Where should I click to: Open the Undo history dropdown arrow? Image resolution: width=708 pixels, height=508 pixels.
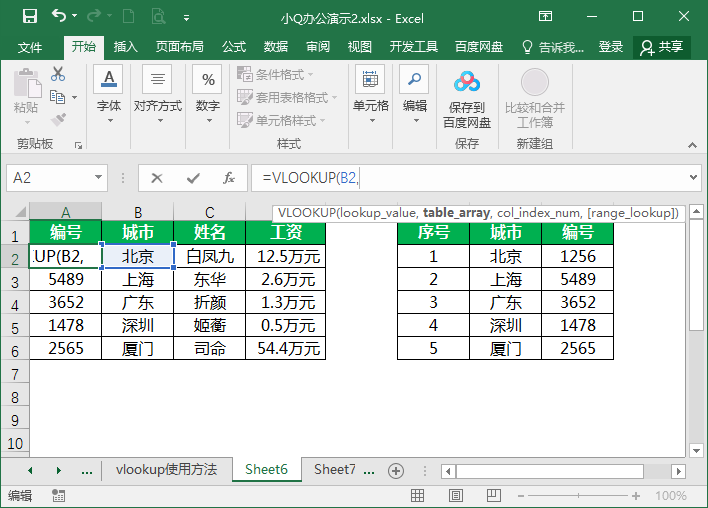pyautogui.click(x=75, y=16)
